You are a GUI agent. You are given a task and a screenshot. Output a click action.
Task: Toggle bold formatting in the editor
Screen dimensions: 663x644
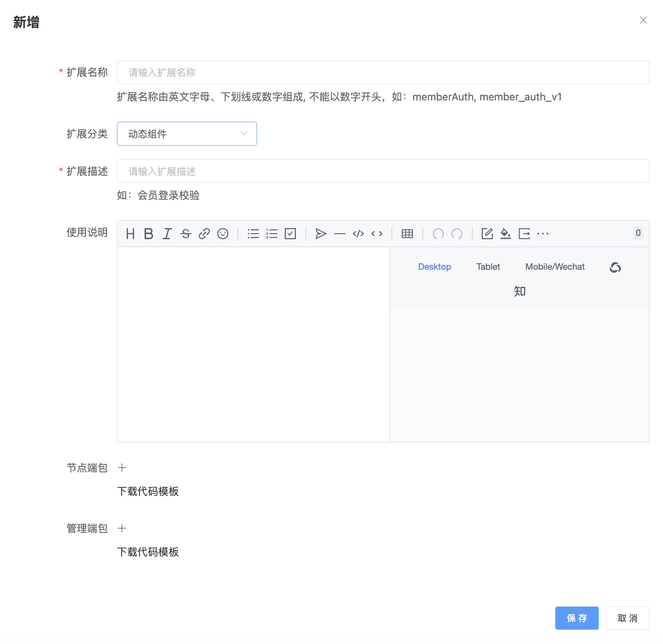point(148,234)
